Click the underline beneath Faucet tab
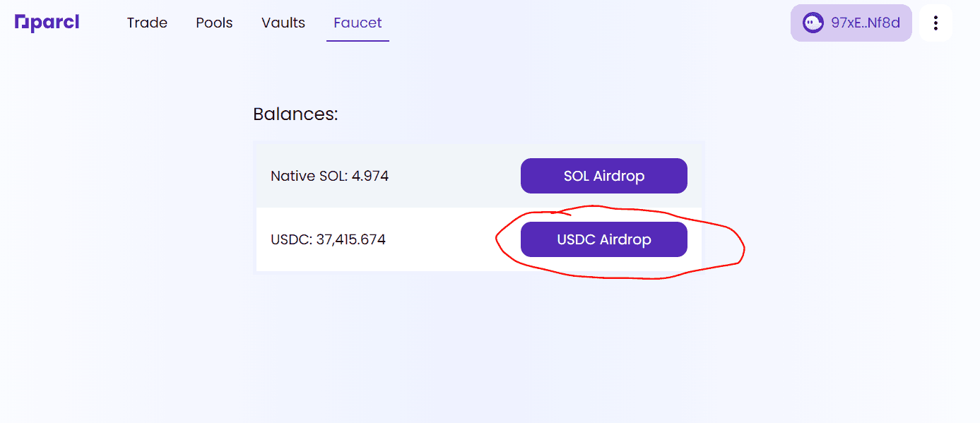The height and width of the screenshot is (423, 980). tap(358, 40)
